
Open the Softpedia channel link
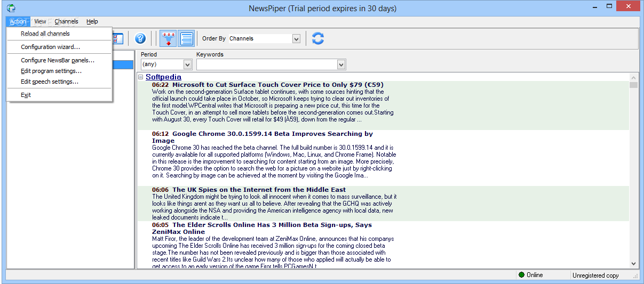coord(163,77)
